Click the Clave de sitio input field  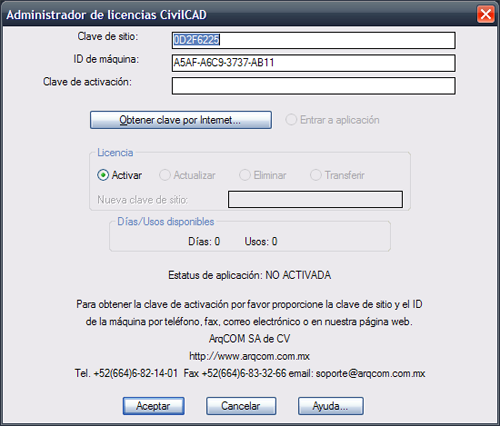(313, 40)
